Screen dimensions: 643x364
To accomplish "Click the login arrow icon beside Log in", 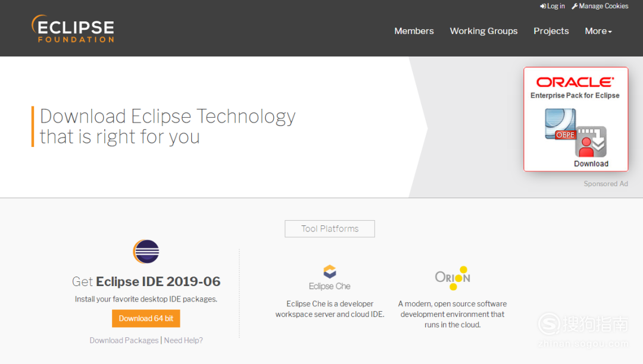I will 542,6.
